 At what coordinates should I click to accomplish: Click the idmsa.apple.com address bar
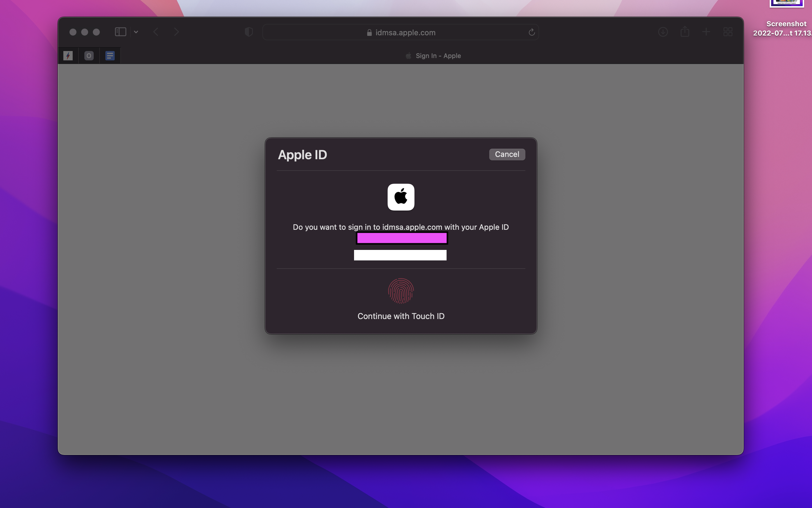[x=400, y=32]
